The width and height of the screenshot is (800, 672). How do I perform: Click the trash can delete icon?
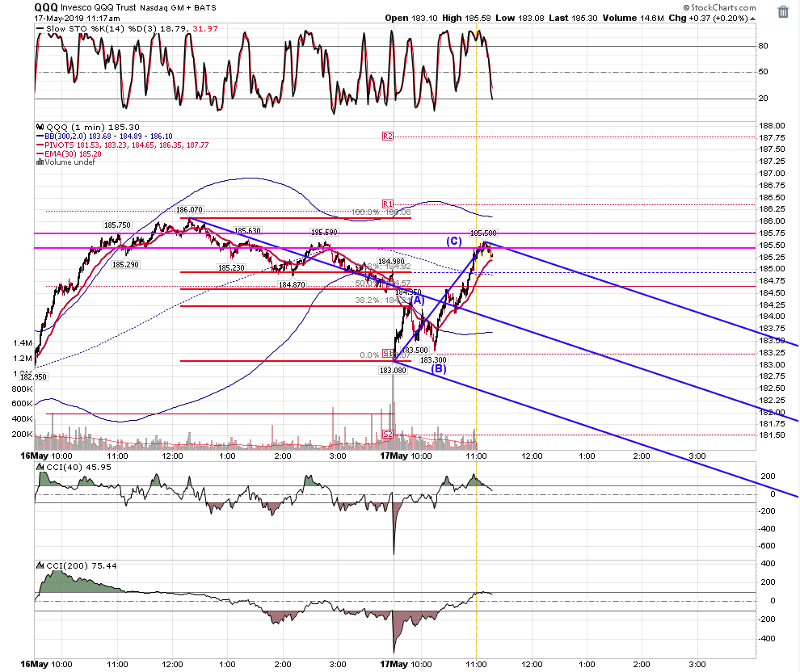pos(783,12)
